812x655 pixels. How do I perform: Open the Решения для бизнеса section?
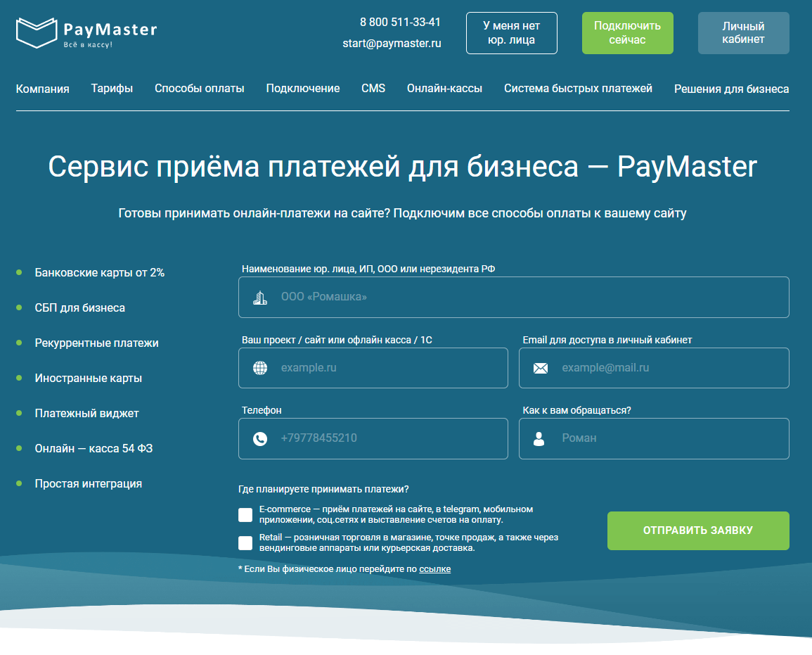click(x=731, y=89)
